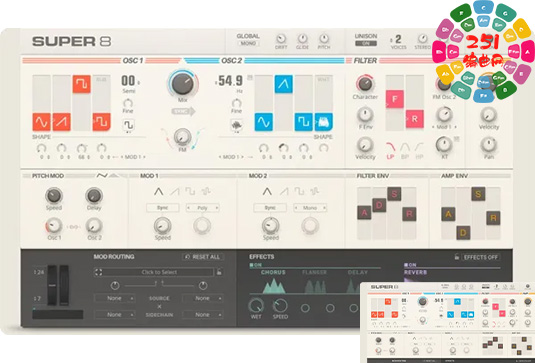Click the EFFECTS OFF button
This screenshot has height=363, width=535.
481,257
